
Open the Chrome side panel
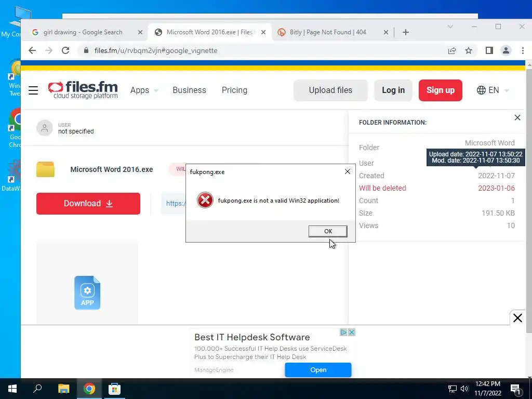[x=489, y=50]
